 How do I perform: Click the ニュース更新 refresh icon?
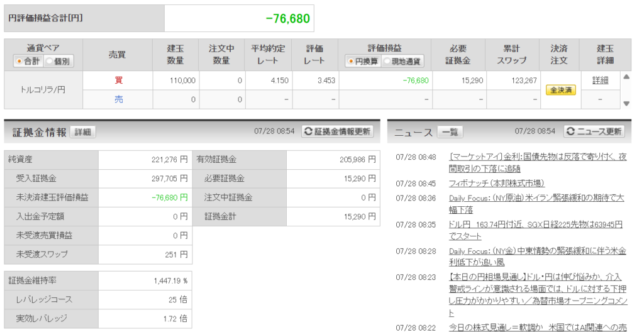pyautogui.click(x=570, y=131)
